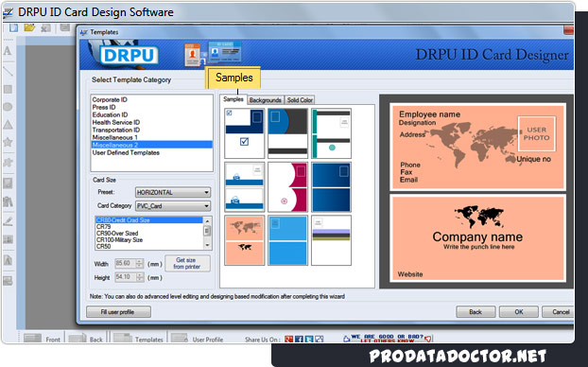Click the card properties tool at sidebar bottom
This screenshot has height=367, width=588.
(8, 281)
